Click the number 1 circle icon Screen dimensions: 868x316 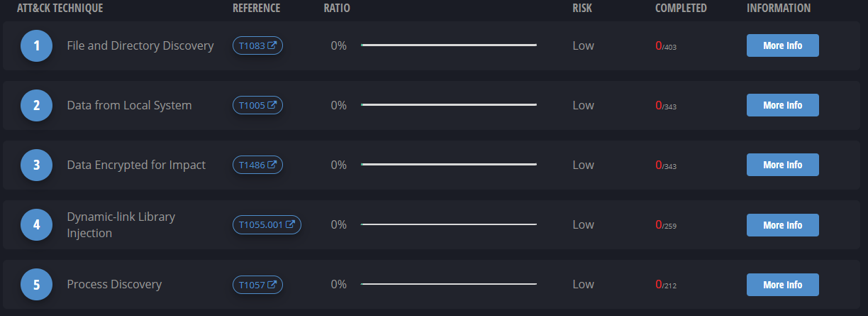(x=36, y=46)
